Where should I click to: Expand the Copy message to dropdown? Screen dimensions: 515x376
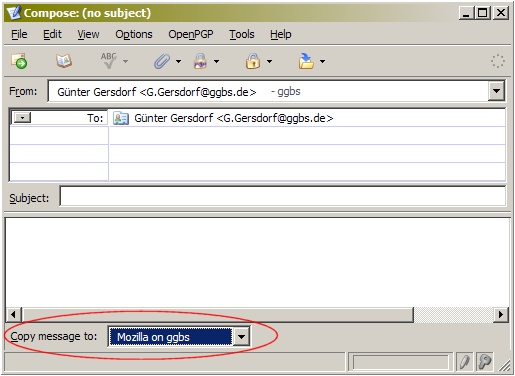241,337
